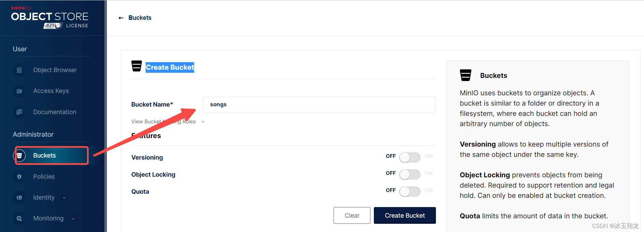
Task: Turn on the Object Locking switch
Action: pos(410,175)
